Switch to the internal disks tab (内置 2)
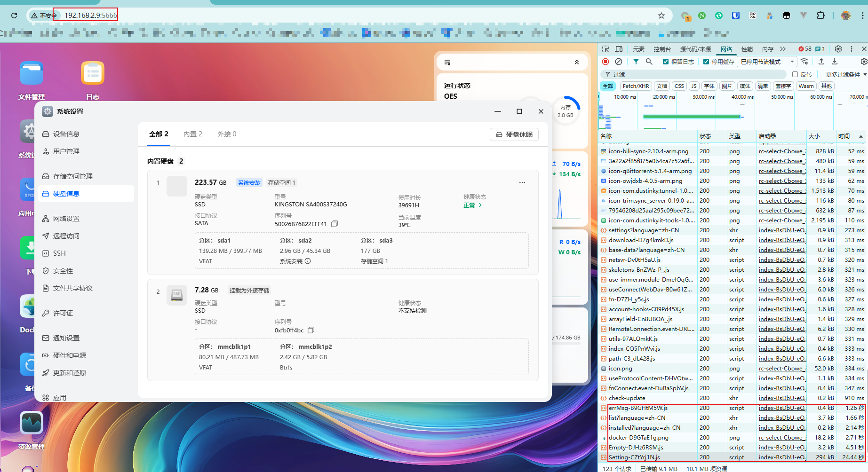This screenshot has height=472, width=868. (192, 134)
